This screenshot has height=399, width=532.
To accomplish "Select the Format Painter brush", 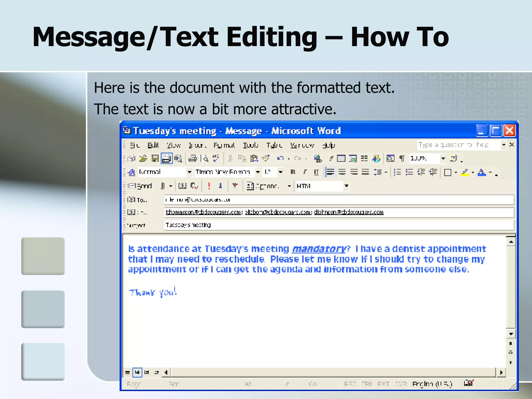I will 266,158.
